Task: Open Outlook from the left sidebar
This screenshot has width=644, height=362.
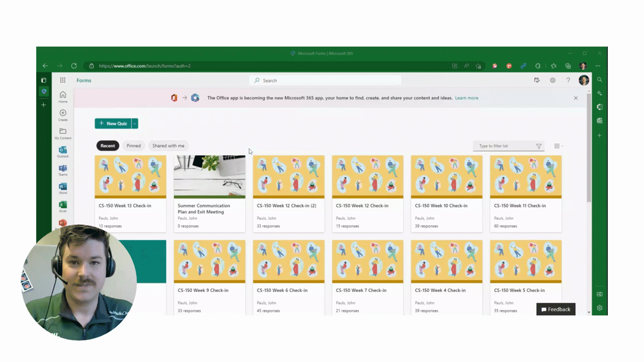Action: (63, 151)
